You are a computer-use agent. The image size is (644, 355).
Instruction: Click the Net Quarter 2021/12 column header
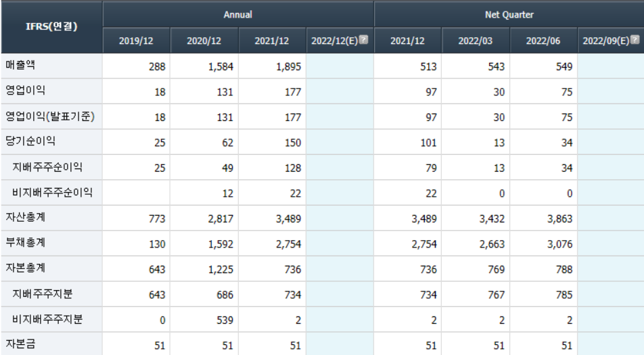(407, 41)
